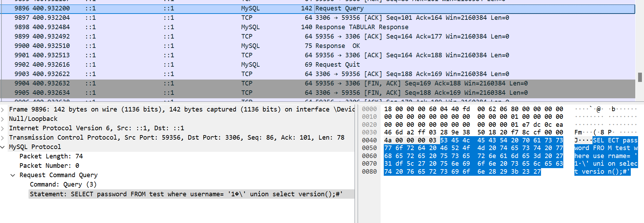Click the Statement SELECT password field
This screenshot has width=644, height=223.
click(x=186, y=194)
